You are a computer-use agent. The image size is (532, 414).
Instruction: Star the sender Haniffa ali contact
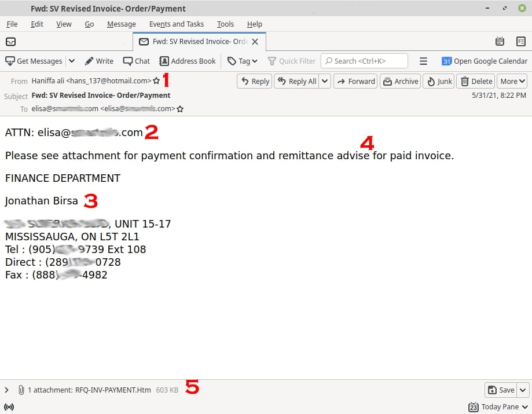click(156, 81)
